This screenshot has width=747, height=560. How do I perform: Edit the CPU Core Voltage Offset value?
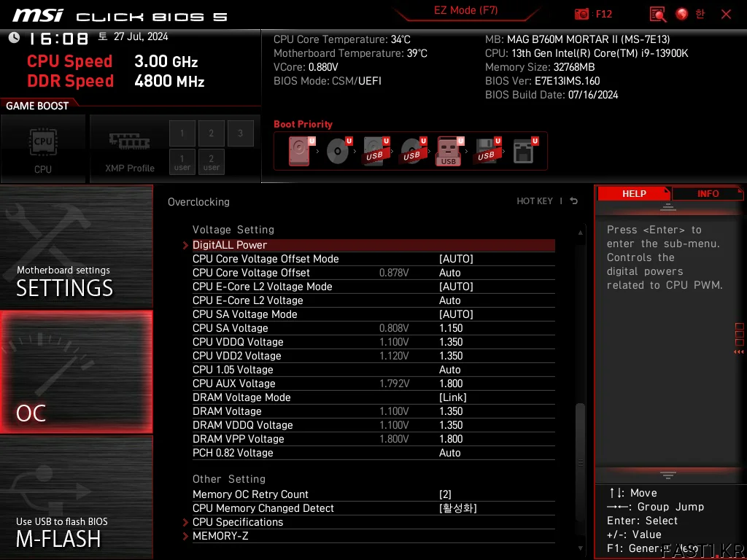tap(449, 273)
